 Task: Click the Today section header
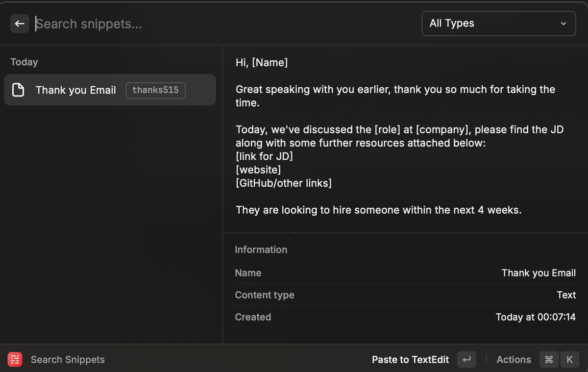tap(24, 62)
